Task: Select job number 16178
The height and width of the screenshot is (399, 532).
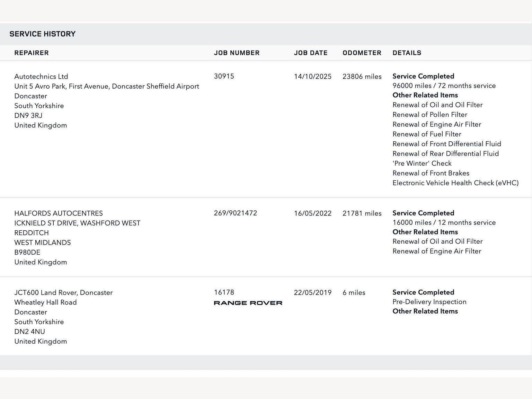Action: point(224,292)
